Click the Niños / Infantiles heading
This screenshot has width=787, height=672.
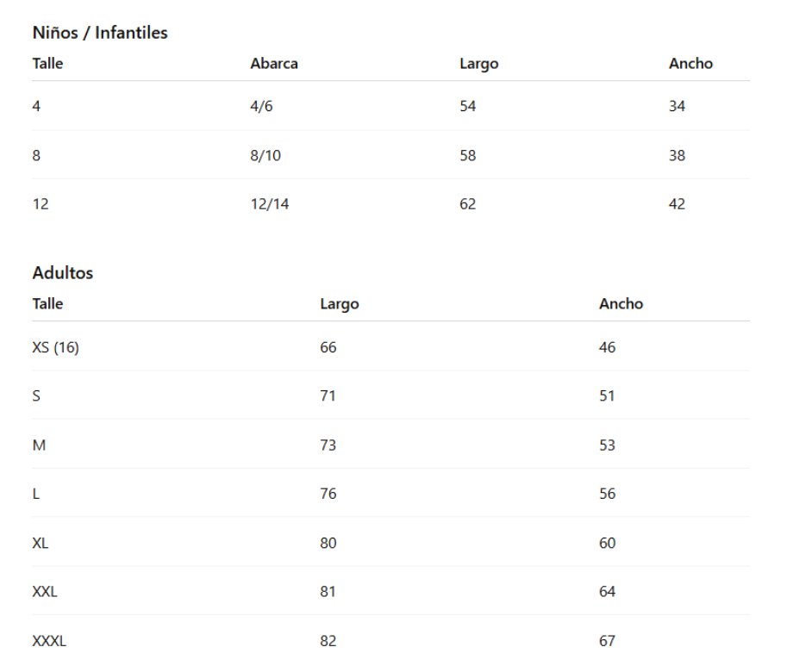100,33
